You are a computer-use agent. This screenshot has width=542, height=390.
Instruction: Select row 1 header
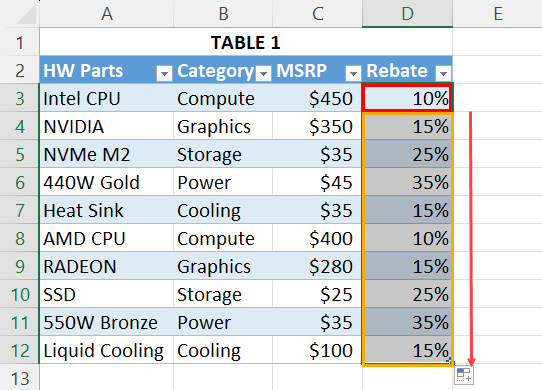coord(19,42)
